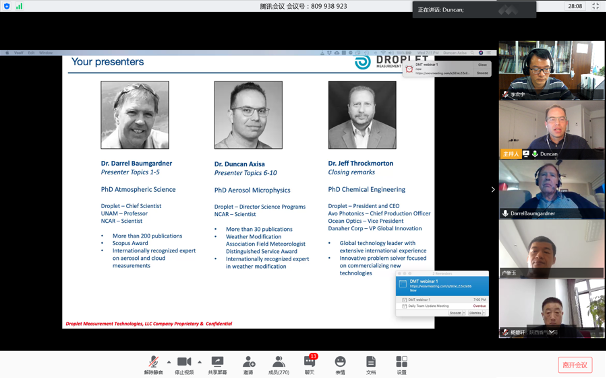Click the network signal strength icon
This screenshot has width=606, height=378.
[x=19, y=6]
